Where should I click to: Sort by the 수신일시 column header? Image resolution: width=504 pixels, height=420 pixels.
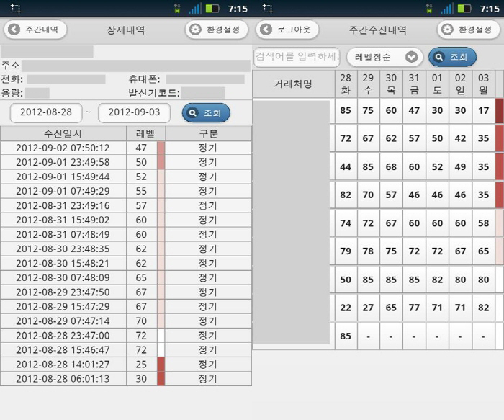tap(63, 133)
